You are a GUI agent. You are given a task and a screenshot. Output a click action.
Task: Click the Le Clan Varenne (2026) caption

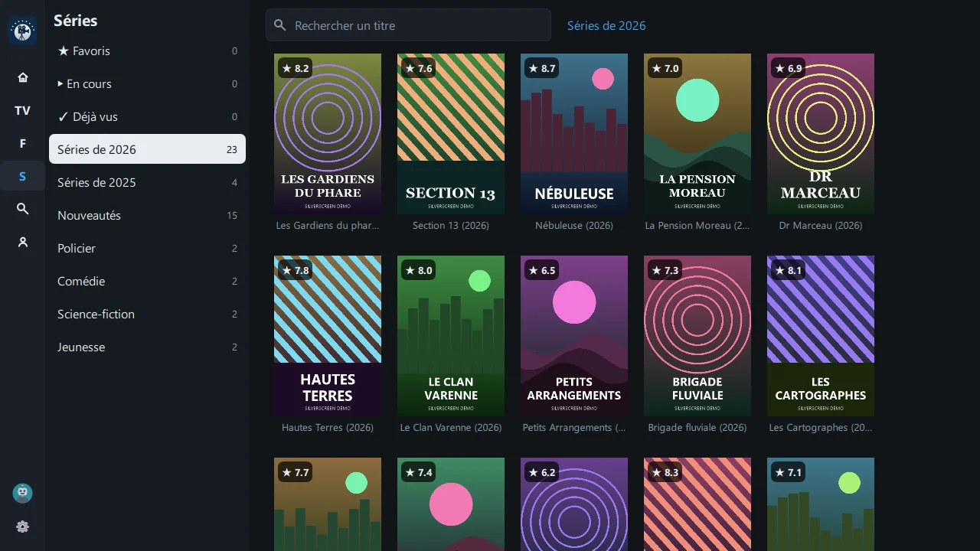pyautogui.click(x=451, y=428)
